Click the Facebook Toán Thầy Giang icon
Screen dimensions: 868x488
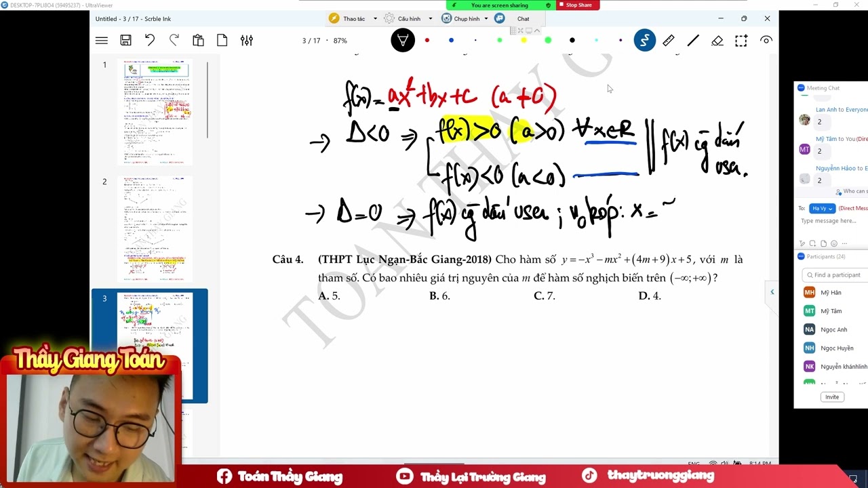point(224,476)
